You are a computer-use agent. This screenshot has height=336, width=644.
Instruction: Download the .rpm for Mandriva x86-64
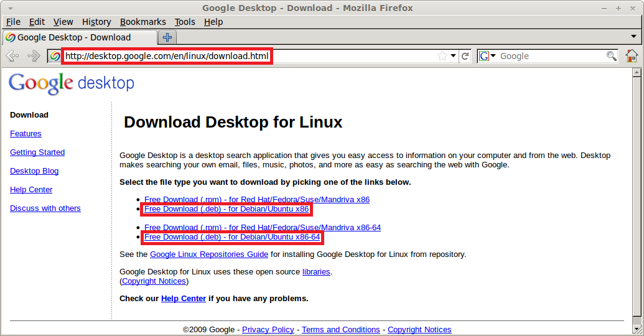click(263, 228)
